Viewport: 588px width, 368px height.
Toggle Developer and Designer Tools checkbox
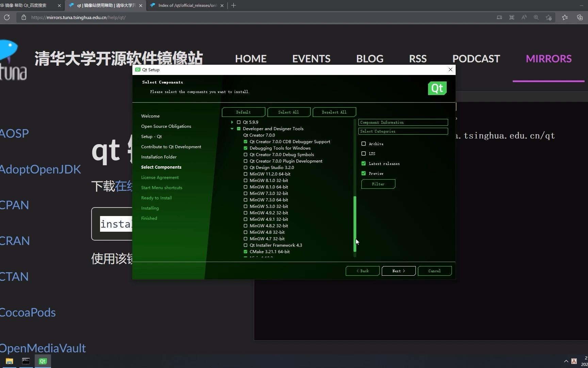point(239,128)
